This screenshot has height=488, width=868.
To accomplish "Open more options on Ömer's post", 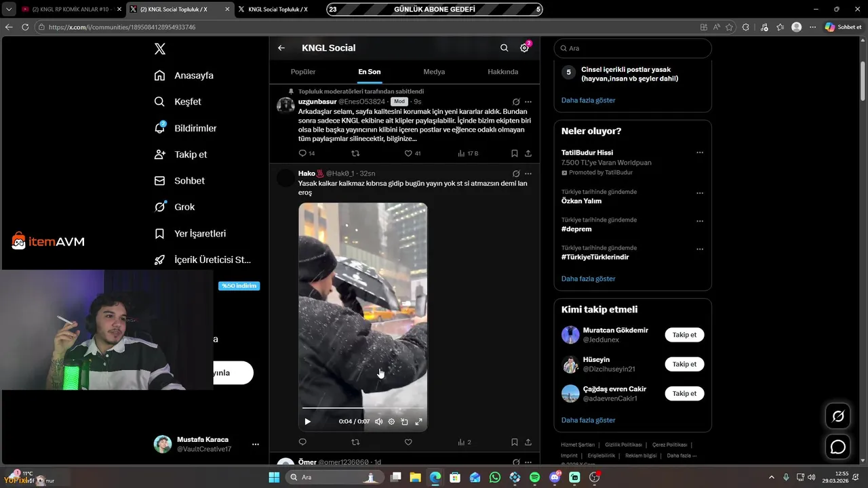I will point(528,462).
